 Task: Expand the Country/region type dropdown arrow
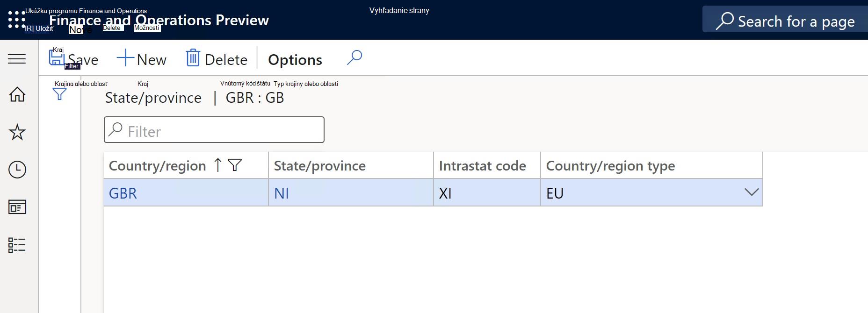pyautogui.click(x=751, y=192)
